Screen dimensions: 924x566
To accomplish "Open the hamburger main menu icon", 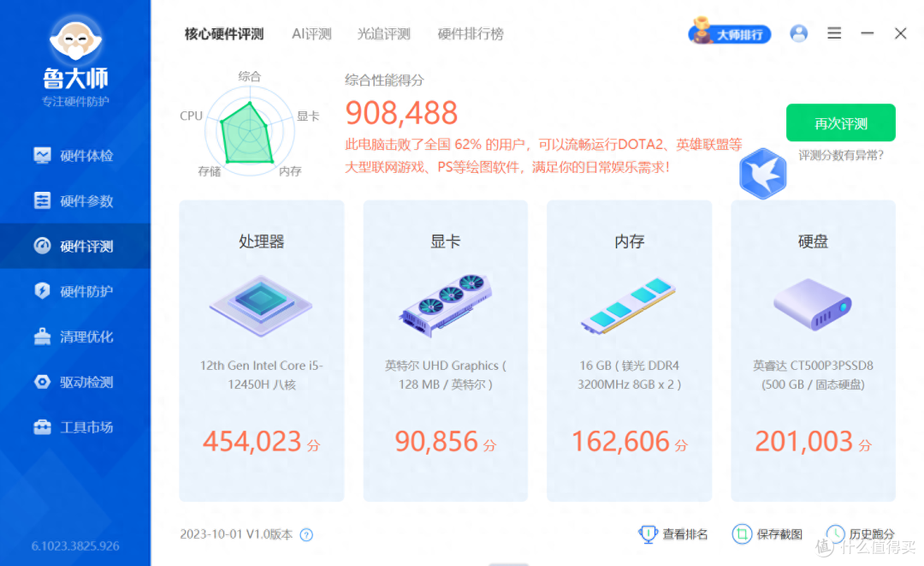I will (834, 33).
